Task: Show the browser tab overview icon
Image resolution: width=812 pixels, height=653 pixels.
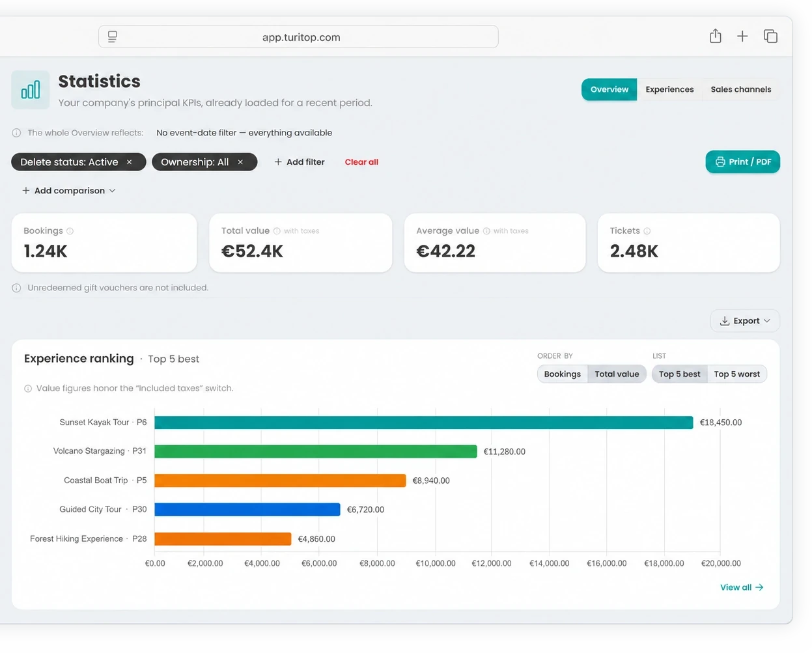Action: (x=770, y=36)
